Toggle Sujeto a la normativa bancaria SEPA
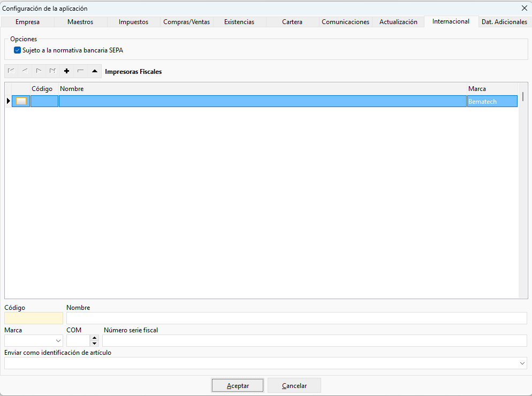Image resolution: width=532 pixels, height=396 pixels. pyautogui.click(x=17, y=50)
